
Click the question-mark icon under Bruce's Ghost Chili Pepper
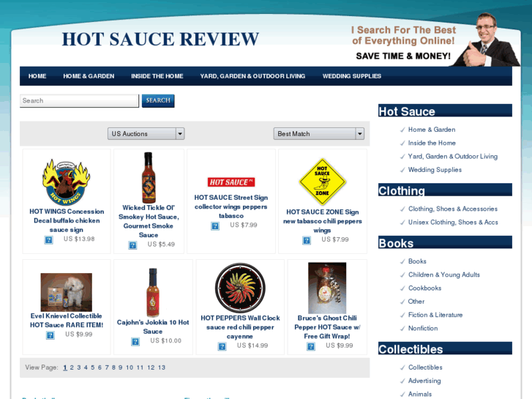pyautogui.click(x=311, y=346)
